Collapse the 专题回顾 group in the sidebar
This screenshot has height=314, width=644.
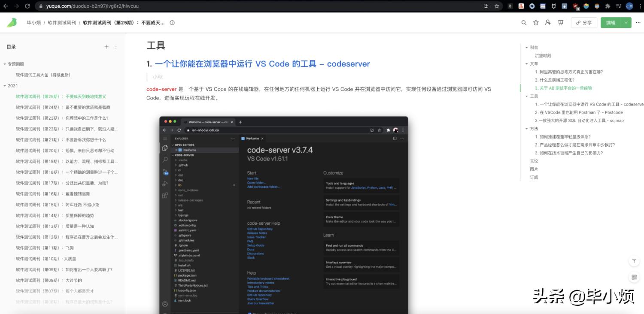(5, 64)
